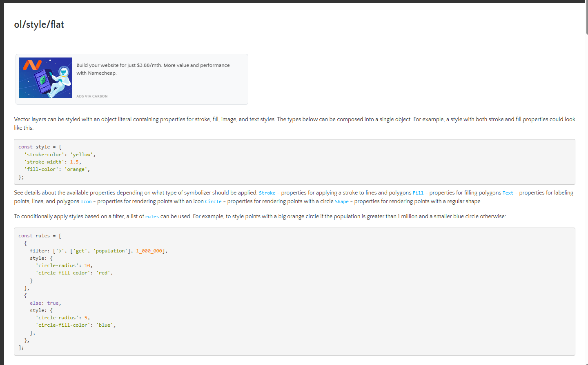Click the ol/style/flat heading
The image size is (588, 365).
(39, 24)
